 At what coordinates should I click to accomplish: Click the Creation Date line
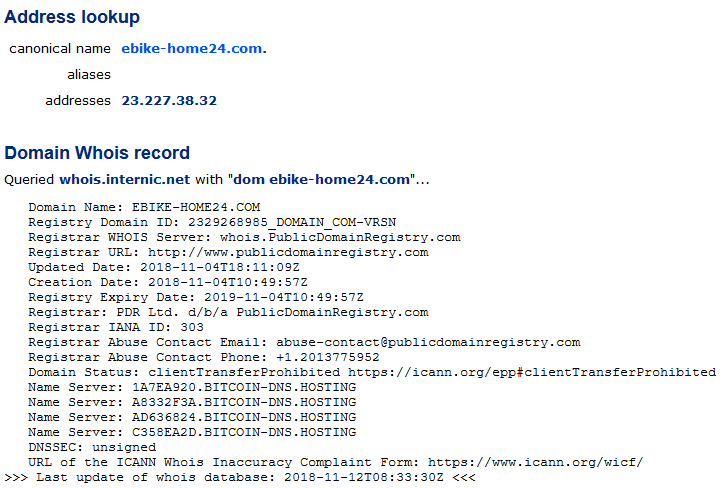pos(168,282)
